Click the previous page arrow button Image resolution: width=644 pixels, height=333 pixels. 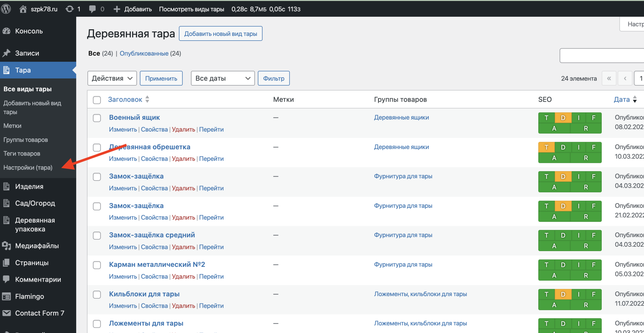(x=625, y=78)
